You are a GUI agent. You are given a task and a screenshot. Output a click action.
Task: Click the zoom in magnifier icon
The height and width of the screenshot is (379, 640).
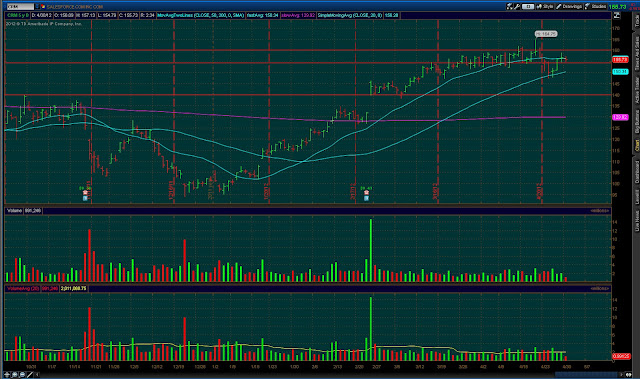15,374
